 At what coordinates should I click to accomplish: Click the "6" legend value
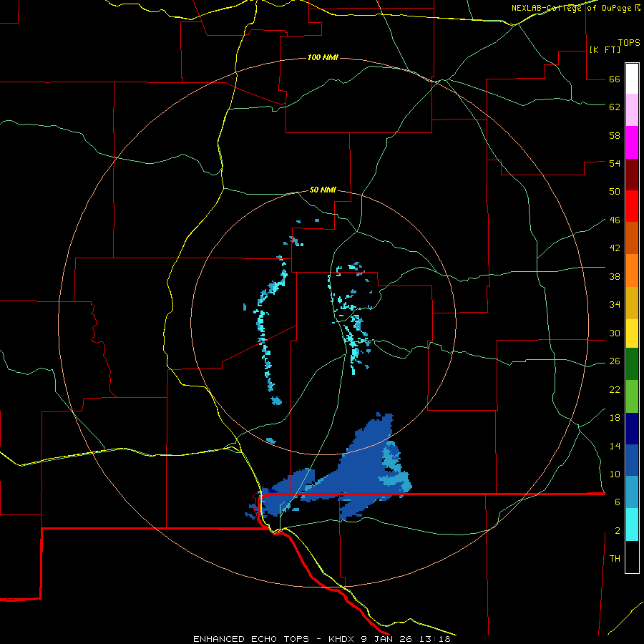(617, 502)
